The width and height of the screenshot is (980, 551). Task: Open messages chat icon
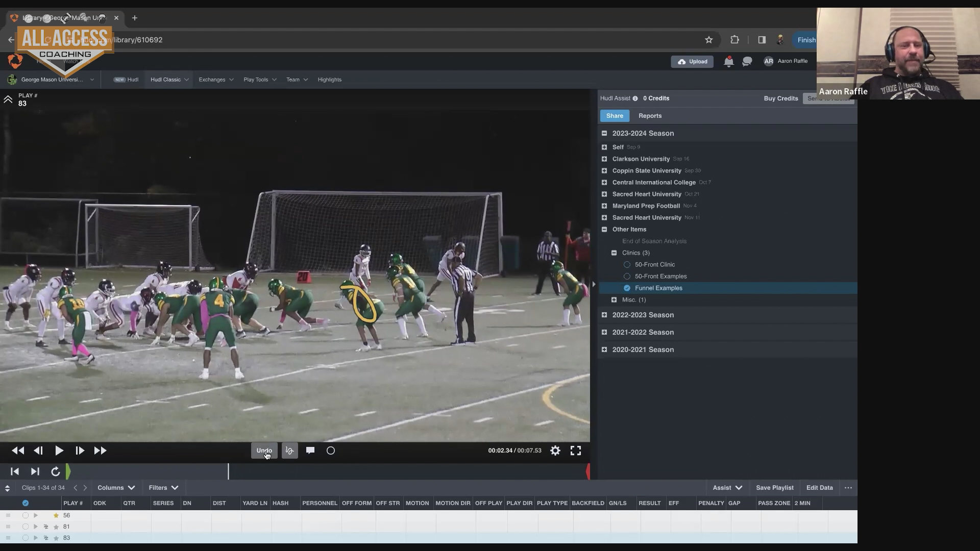click(x=747, y=62)
